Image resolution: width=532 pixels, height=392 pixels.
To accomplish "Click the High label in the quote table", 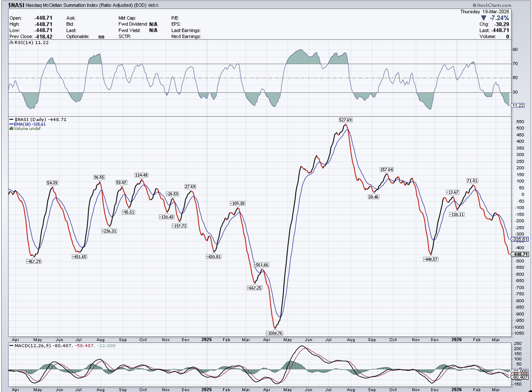I will tap(14, 24).
